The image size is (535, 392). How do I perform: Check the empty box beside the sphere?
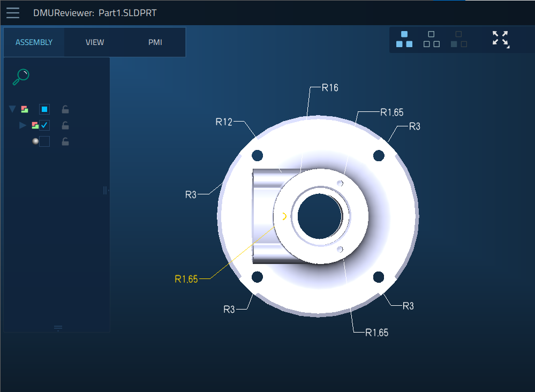44,141
